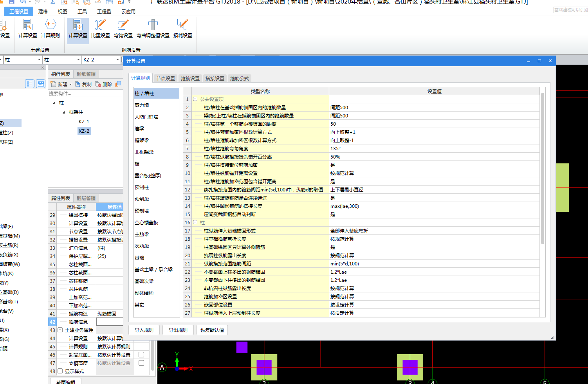Click the 搜索构件 search field

(x=85, y=93)
